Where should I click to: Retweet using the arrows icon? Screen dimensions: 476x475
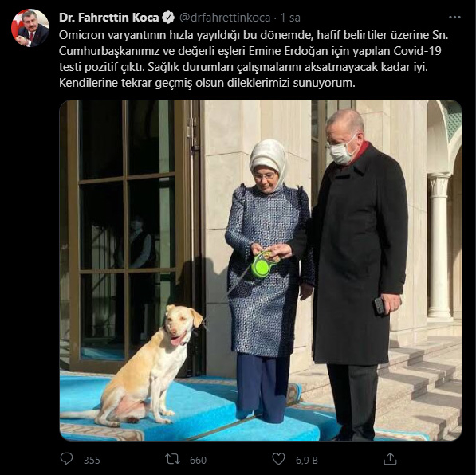point(172,459)
